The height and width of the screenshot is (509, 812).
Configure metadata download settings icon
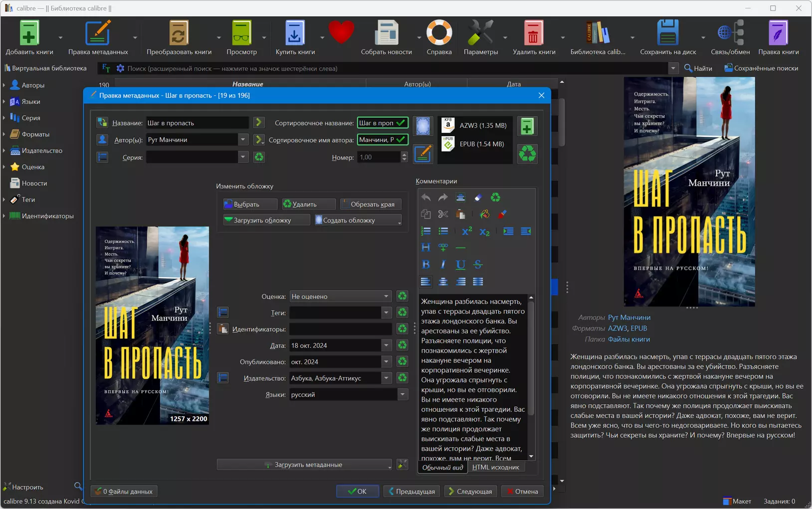coord(402,465)
